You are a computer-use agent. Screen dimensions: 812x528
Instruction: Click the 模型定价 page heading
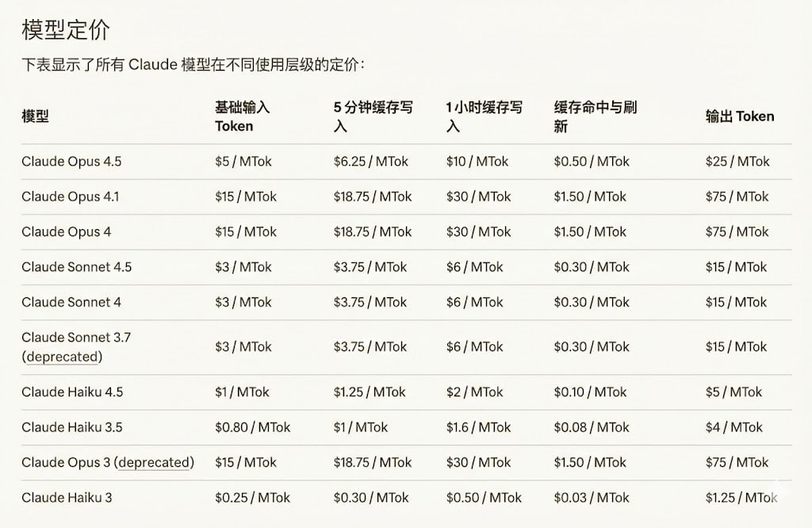pos(65,30)
